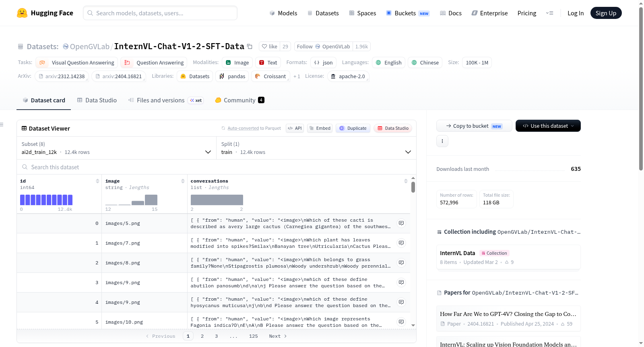The height and width of the screenshot is (347, 644).
Task: Go to Datasets in top navigation
Action: point(323,13)
